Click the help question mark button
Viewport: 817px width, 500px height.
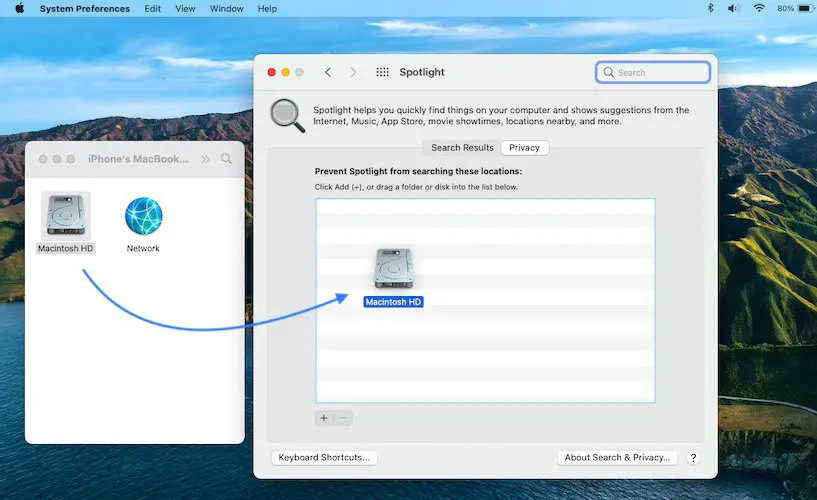tap(693, 458)
